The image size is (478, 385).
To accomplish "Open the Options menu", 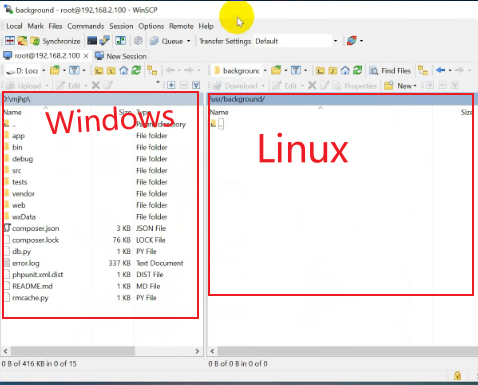I will (x=151, y=26).
